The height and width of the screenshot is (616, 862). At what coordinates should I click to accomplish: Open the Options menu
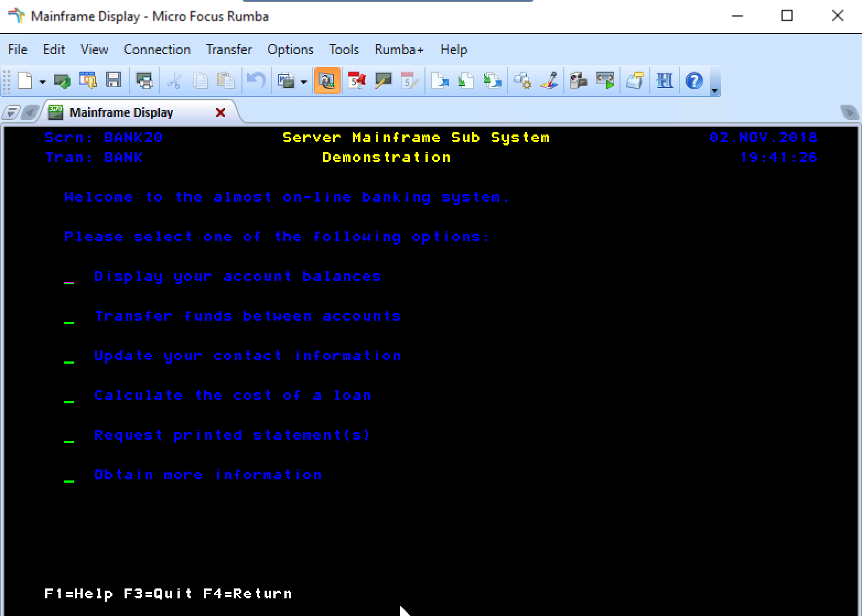coord(290,50)
